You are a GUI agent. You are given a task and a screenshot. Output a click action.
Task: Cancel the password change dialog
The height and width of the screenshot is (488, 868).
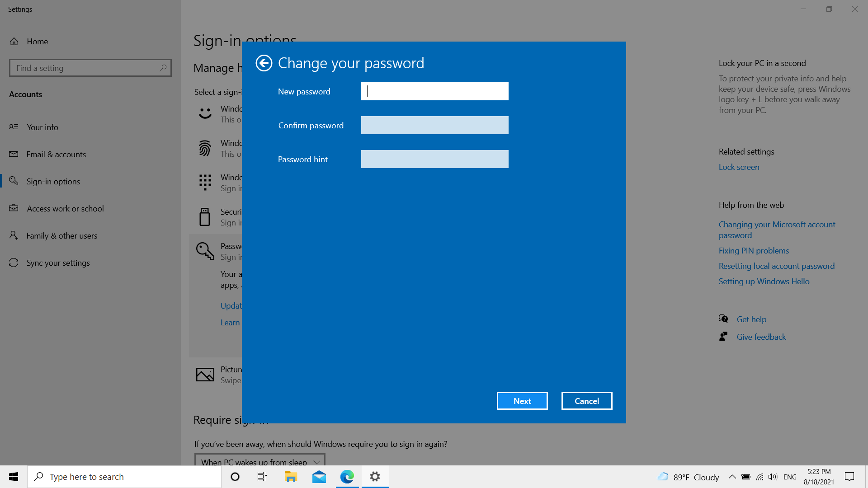pos(586,401)
